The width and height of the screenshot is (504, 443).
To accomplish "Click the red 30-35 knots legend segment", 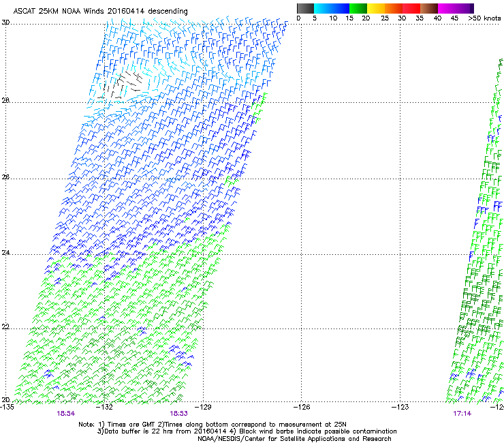I will 411,8.
